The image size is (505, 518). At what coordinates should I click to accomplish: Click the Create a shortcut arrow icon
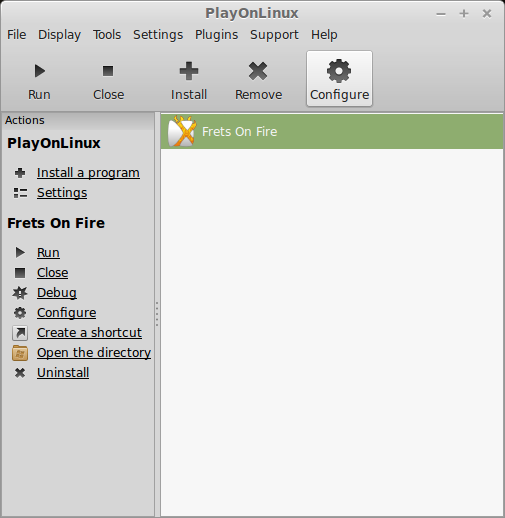coord(20,333)
